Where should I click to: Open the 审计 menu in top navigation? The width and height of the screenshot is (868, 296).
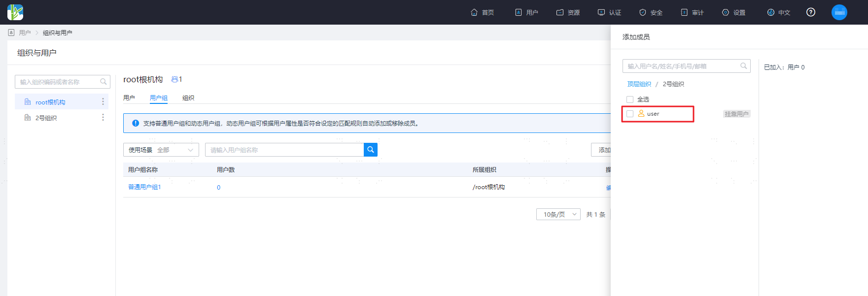pos(693,12)
